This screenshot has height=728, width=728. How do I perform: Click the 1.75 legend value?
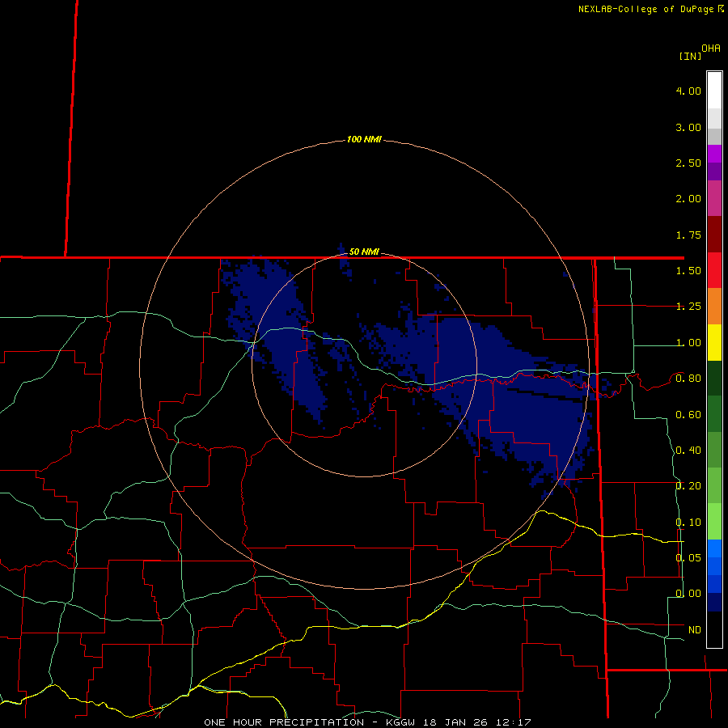(688, 235)
